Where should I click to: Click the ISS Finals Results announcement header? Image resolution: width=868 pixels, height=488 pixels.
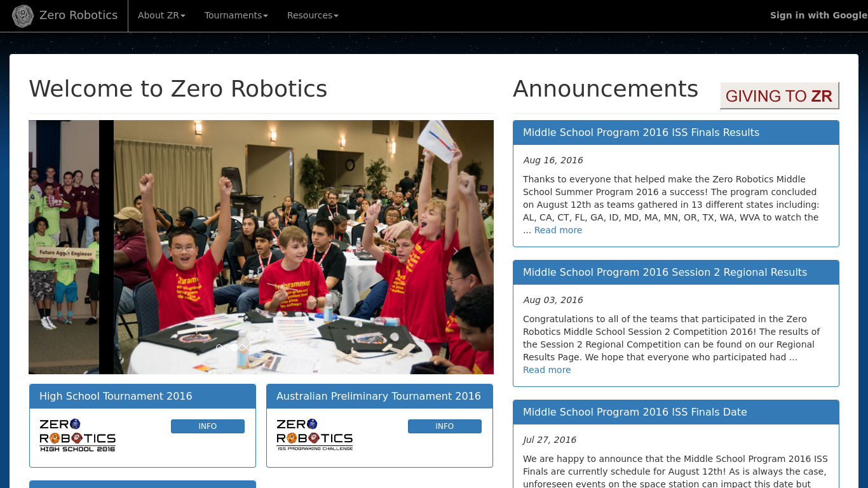[641, 132]
